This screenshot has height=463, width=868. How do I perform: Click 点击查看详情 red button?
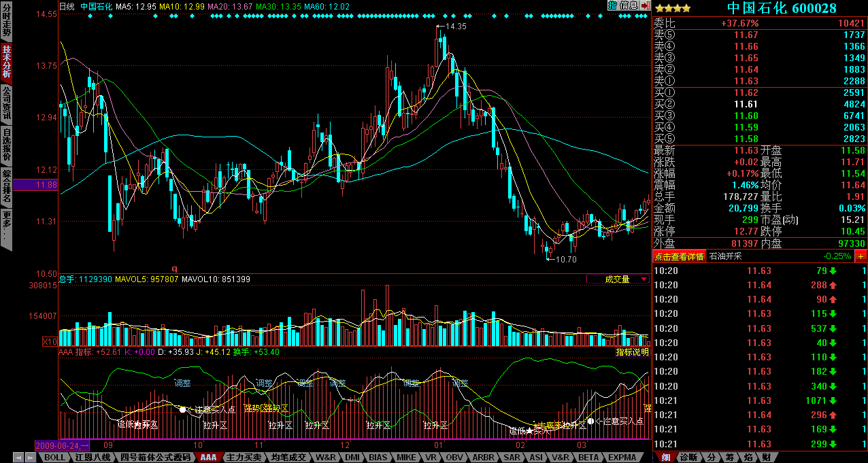[679, 256]
